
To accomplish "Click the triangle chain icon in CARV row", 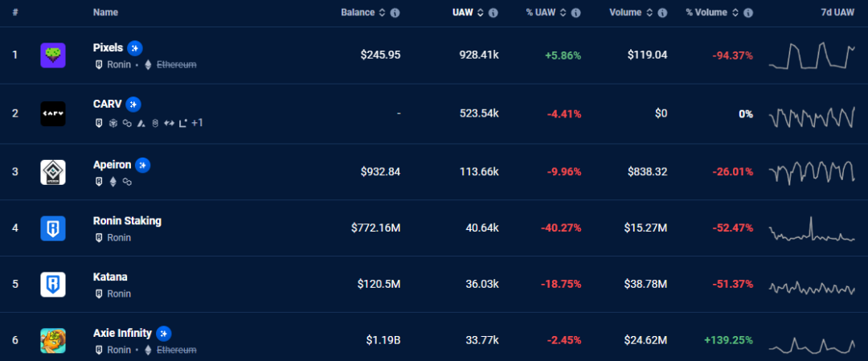I will tap(141, 123).
